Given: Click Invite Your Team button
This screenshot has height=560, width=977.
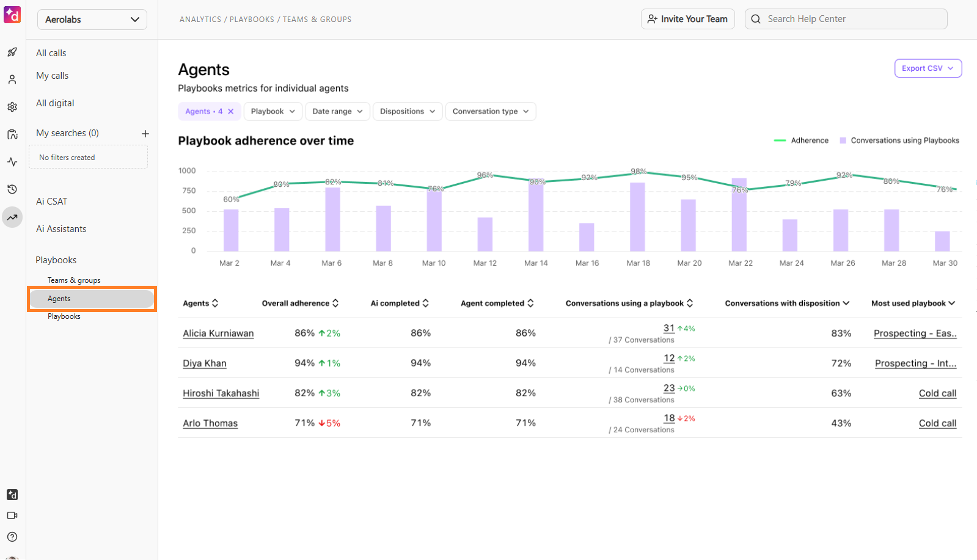Looking at the screenshot, I should (688, 19).
